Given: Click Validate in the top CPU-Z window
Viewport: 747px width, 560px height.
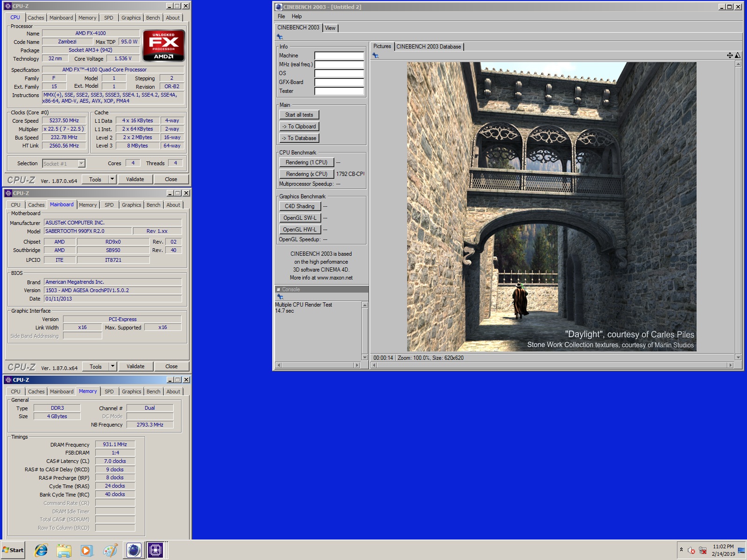Looking at the screenshot, I should 135,179.
